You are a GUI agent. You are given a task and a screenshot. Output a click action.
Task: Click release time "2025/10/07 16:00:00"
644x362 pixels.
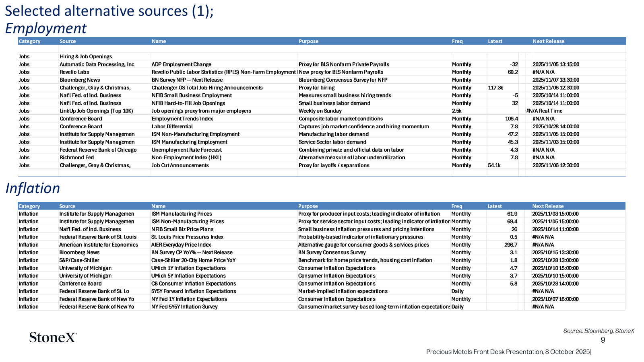click(555, 299)
